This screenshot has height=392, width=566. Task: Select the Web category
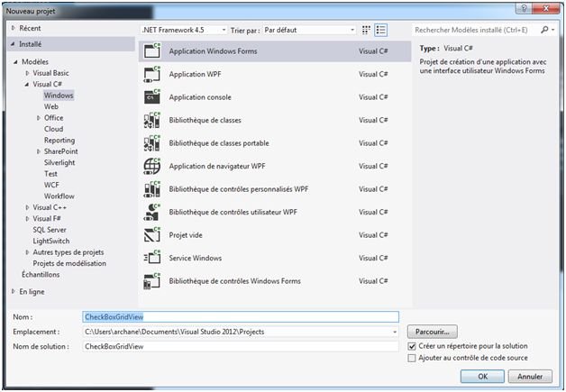pyautogui.click(x=51, y=106)
